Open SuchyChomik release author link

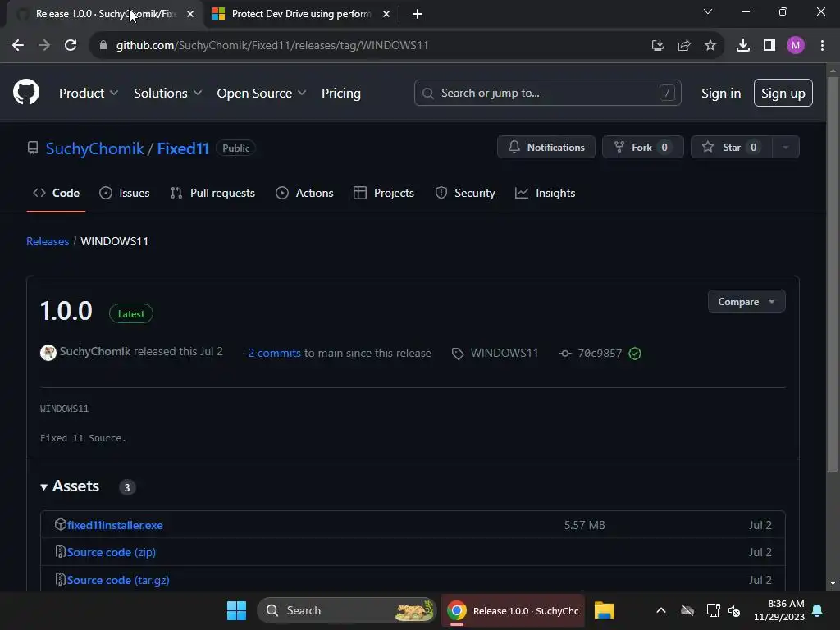click(95, 351)
